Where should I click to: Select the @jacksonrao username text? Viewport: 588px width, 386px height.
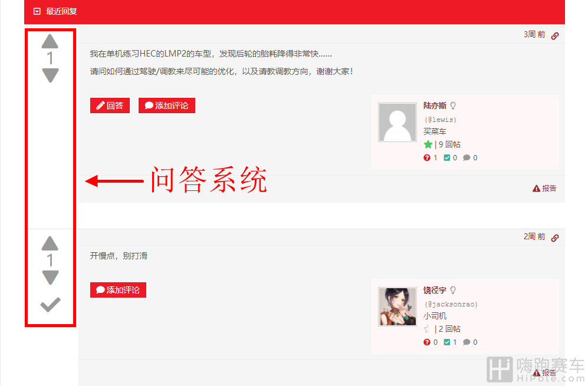(451, 304)
